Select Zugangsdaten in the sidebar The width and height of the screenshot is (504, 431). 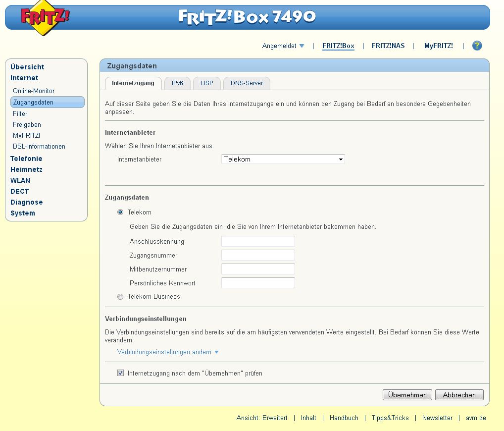[x=48, y=102]
